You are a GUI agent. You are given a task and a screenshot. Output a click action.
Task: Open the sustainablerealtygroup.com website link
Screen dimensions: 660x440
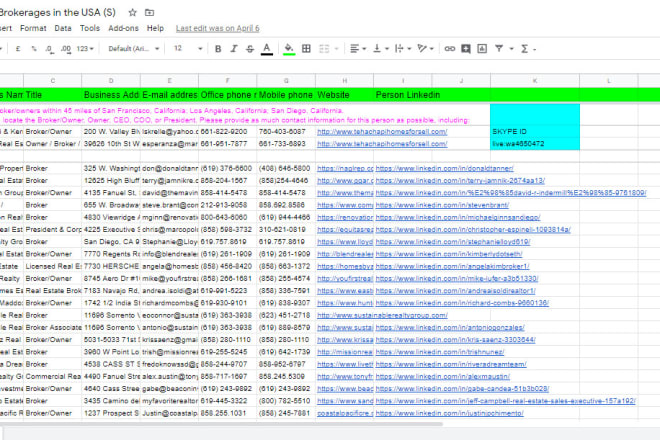[382, 315]
